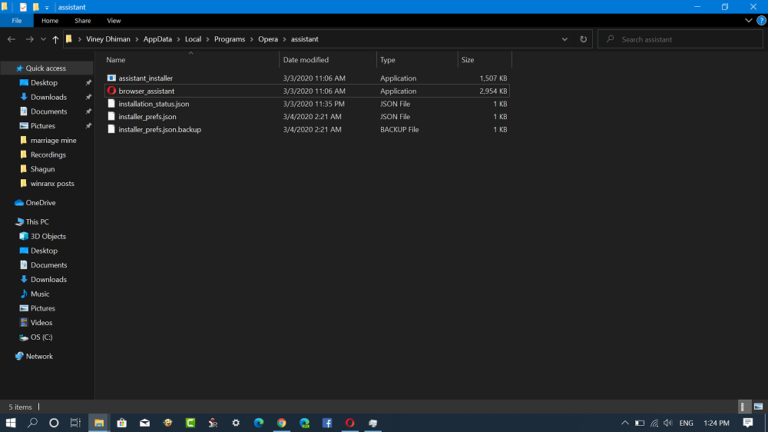Image resolution: width=768 pixels, height=432 pixels.
Task: Sort files by Date modified column
Action: 305,60
